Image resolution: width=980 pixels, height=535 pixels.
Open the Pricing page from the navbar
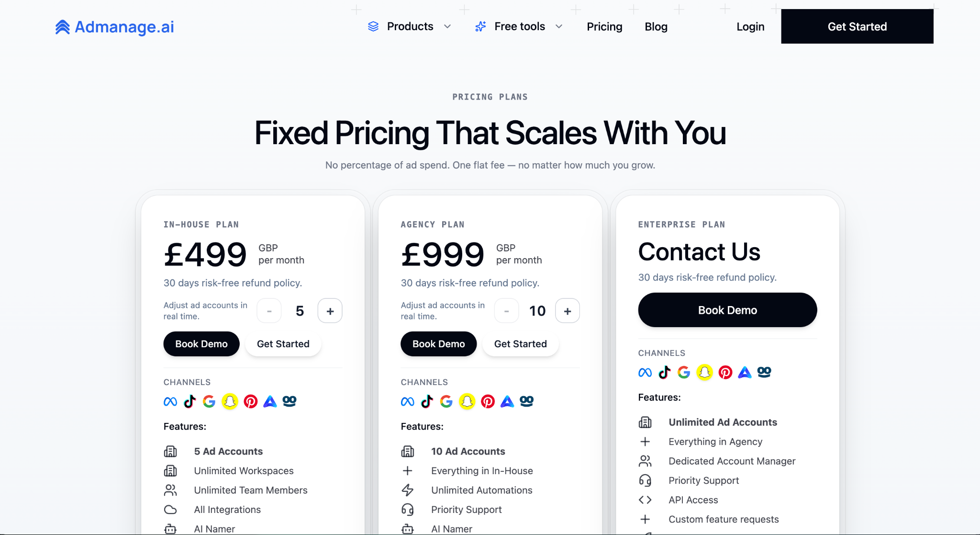604,26
